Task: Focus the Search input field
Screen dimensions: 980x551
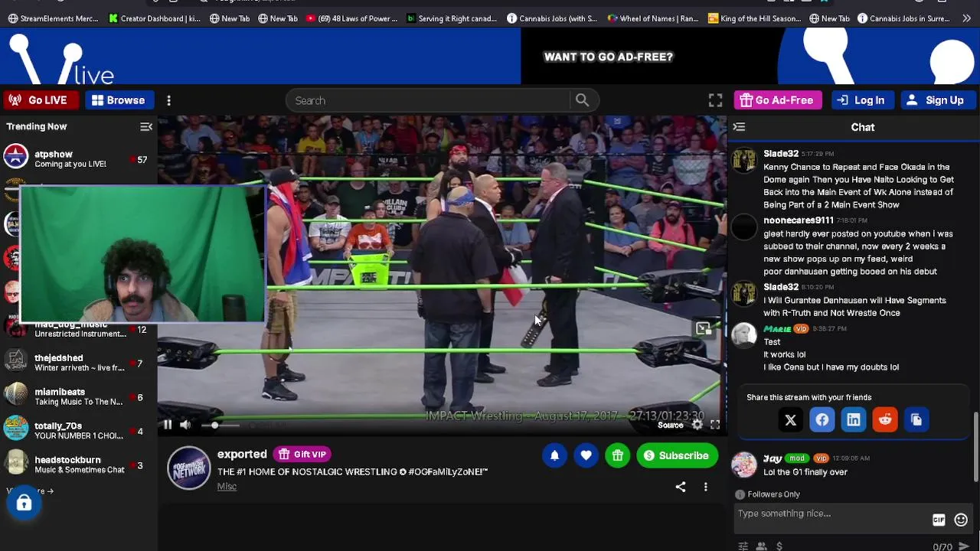Action: coord(429,100)
